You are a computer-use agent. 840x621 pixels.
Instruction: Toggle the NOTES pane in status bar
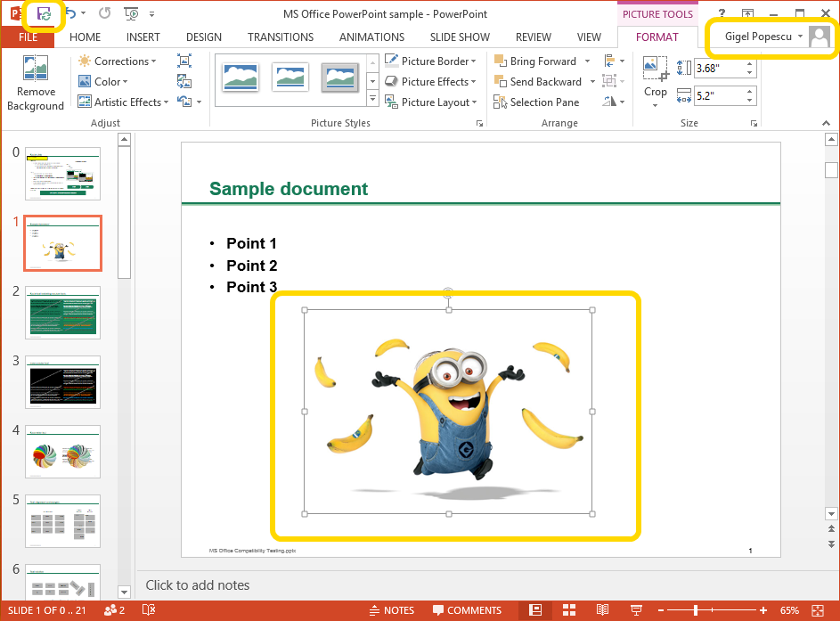pos(392,610)
